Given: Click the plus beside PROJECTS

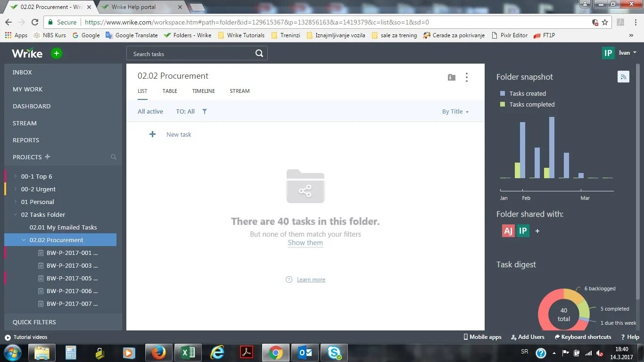Looking at the screenshot, I should pos(47,156).
